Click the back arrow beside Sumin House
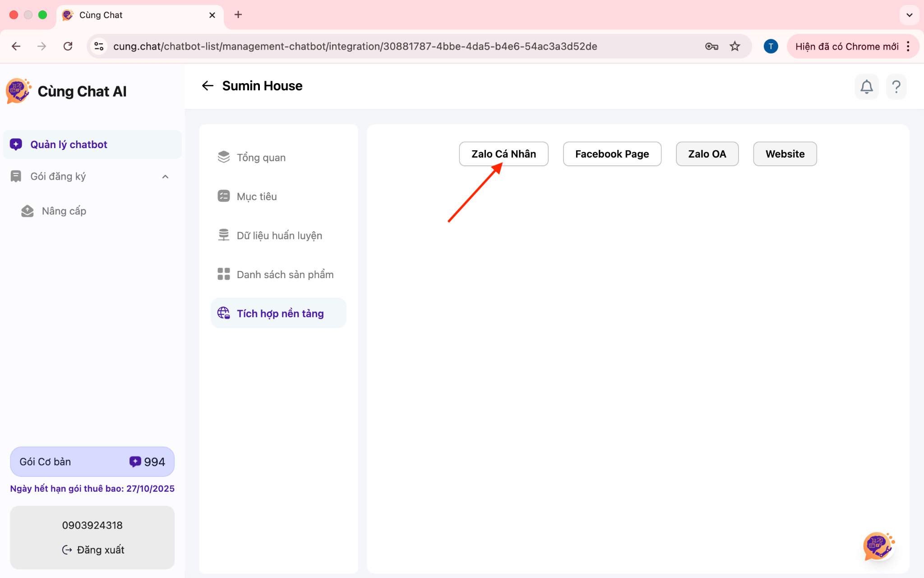Image resolution: width=924 pixels, height=578 pixels. [x=208, y=86]
